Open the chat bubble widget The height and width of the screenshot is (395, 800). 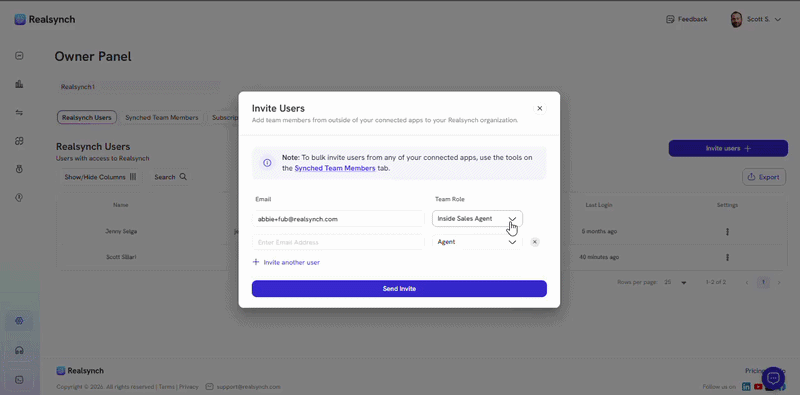773,378
